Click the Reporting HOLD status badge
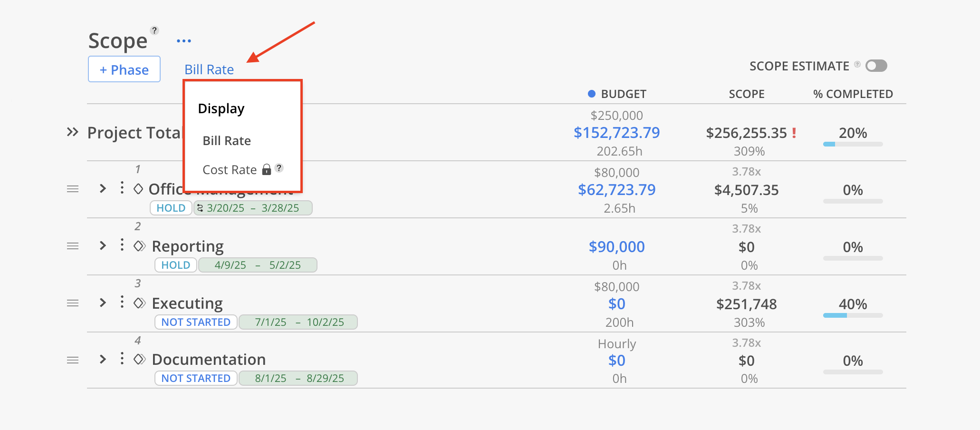Screen dimensions: 980x430 coord(175,265)
